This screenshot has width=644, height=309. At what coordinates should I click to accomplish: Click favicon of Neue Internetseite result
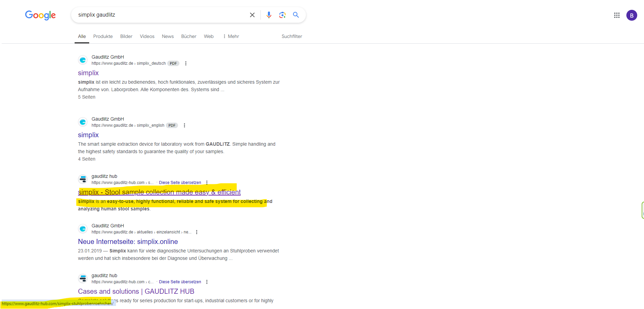(x=83, y=229)
